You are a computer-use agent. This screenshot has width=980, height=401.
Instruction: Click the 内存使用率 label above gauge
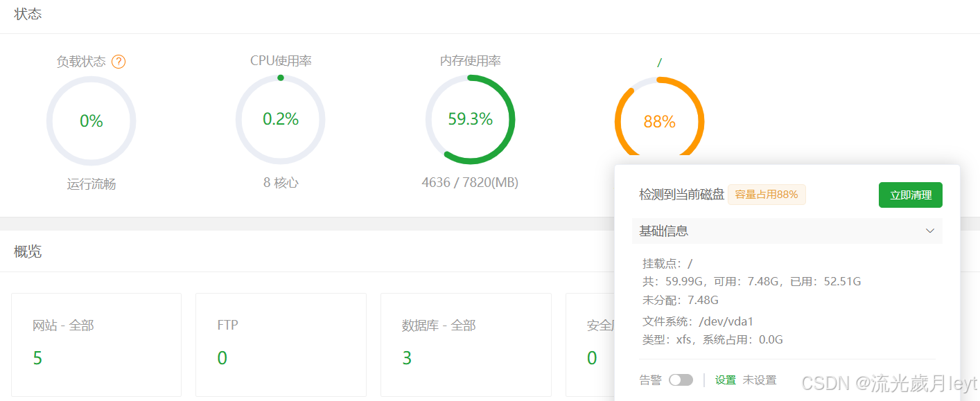[x=470, y=61]
